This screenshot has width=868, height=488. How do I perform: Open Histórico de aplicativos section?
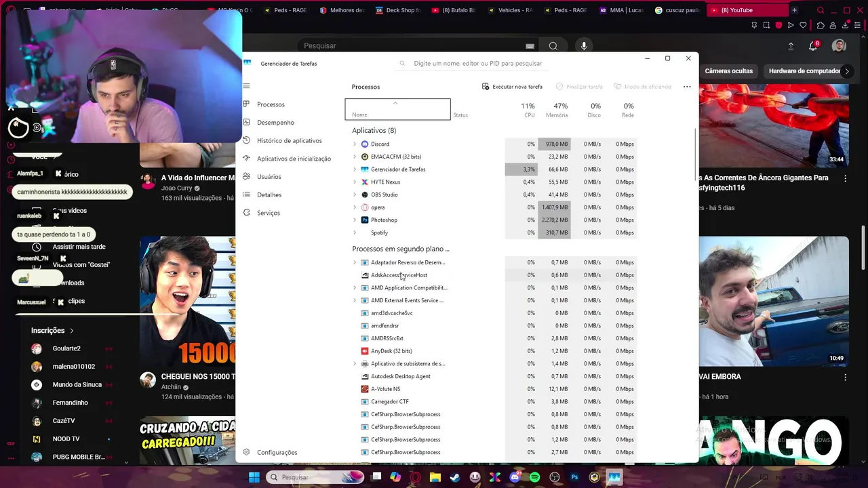click(x=290, y=140)
